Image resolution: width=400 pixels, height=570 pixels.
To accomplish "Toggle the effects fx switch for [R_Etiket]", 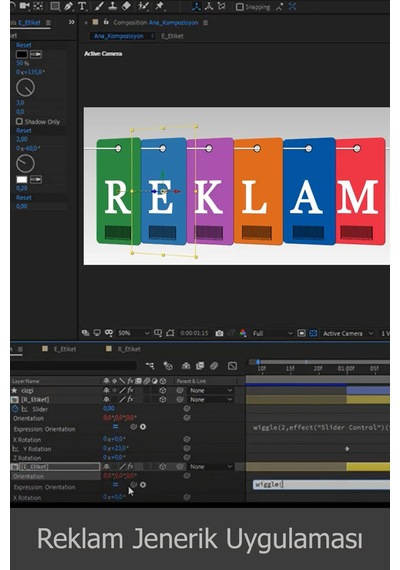I will (x=131, y=400).
